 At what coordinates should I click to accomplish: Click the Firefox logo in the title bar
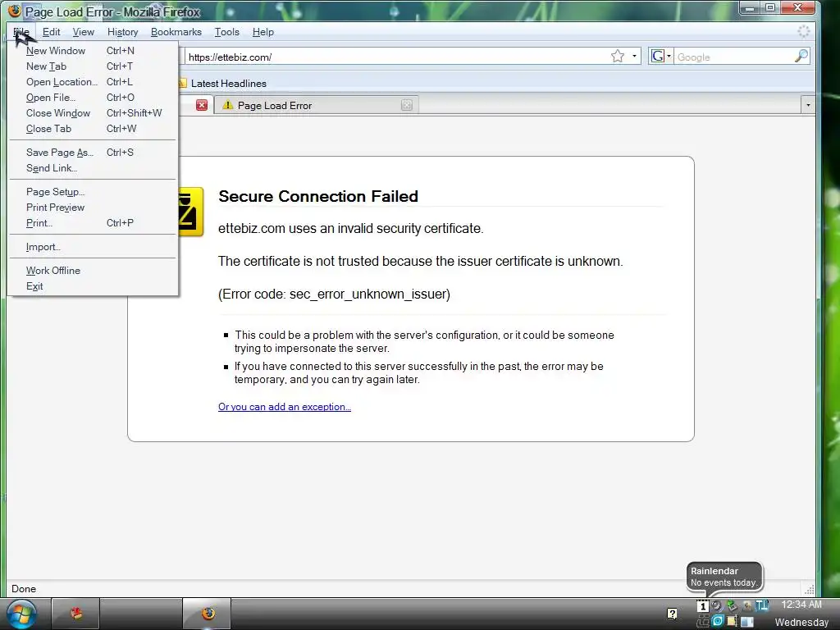(x=15, y=11)
